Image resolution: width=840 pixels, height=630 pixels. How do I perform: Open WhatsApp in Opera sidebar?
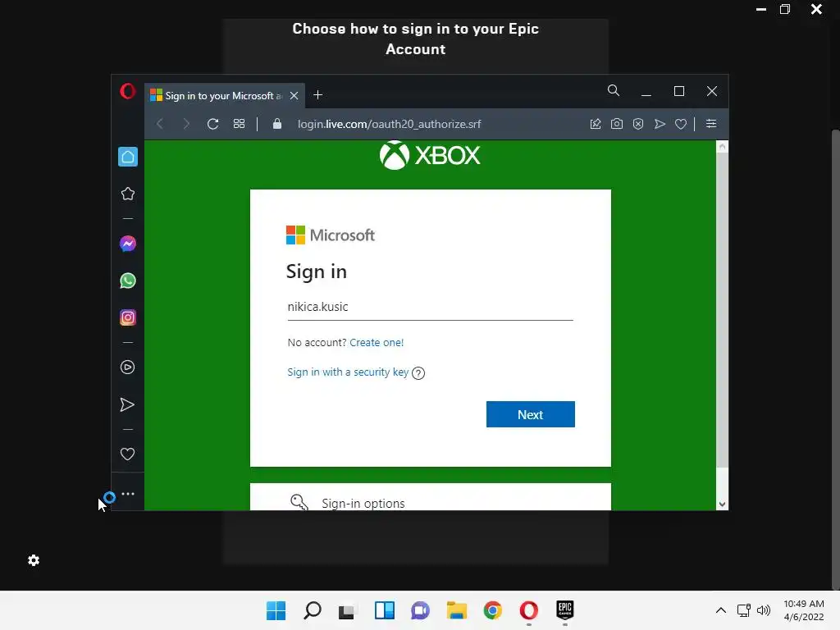point(127,281)
